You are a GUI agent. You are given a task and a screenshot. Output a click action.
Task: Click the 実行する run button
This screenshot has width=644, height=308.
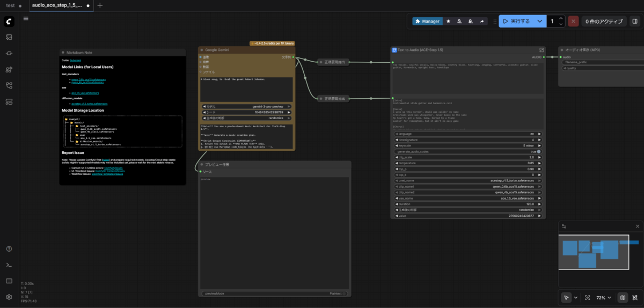pyautogui.click(x=516, y=21)
